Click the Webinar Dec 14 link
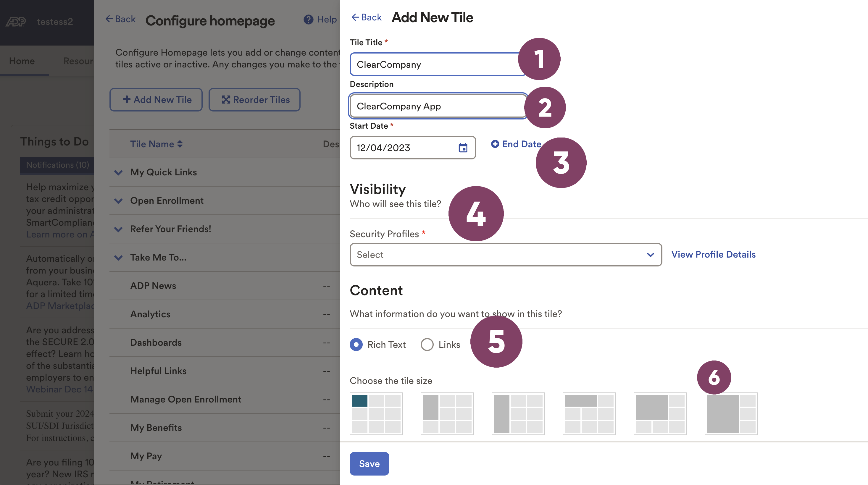 (60, 389)
